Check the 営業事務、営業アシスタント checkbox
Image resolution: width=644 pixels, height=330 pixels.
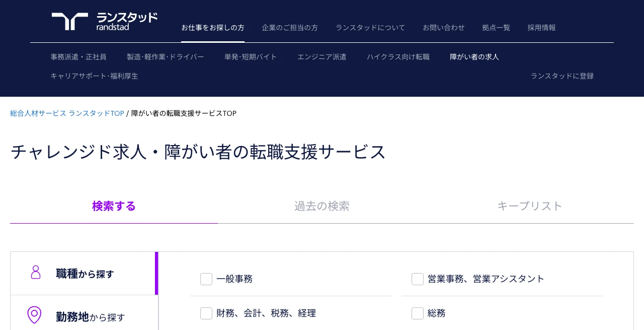click(x=418, y=279)
